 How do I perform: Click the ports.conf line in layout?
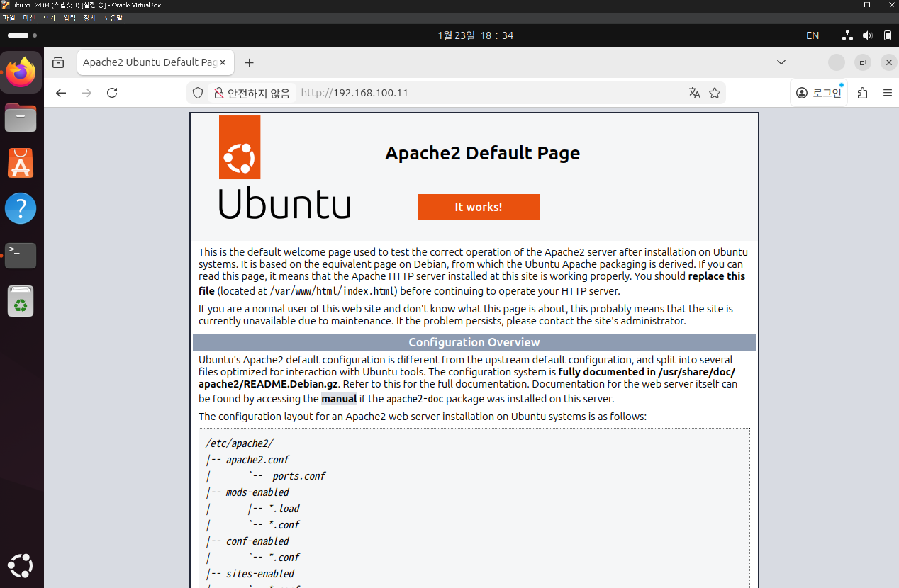tap(298, 476)
